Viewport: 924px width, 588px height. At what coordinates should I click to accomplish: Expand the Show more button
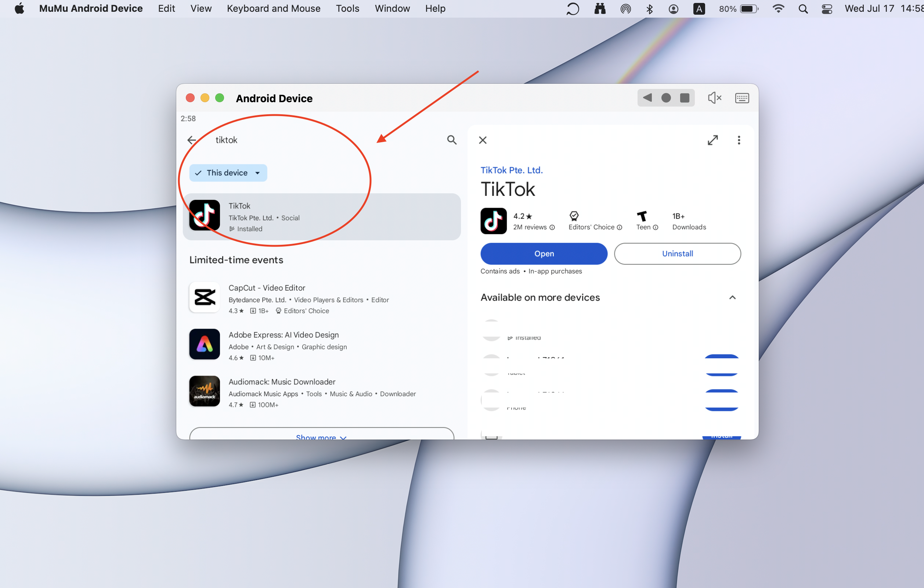click(322, 434)
